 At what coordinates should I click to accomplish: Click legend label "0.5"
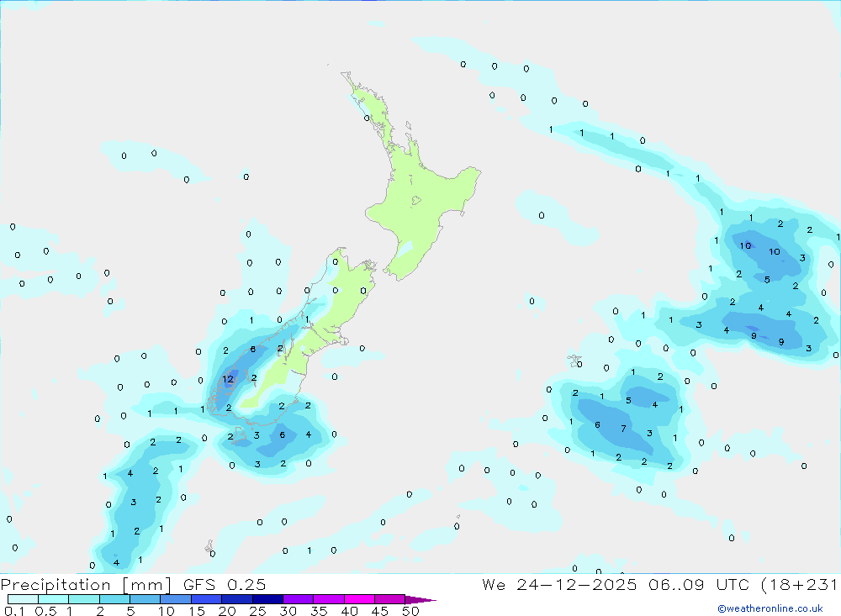point(45,611)
